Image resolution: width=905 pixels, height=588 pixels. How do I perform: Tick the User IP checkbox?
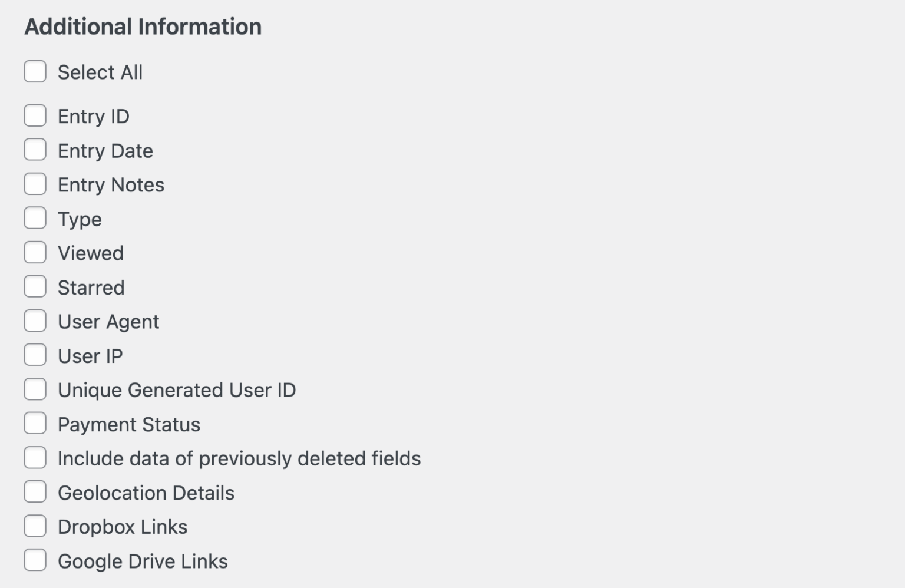[35, 355]
